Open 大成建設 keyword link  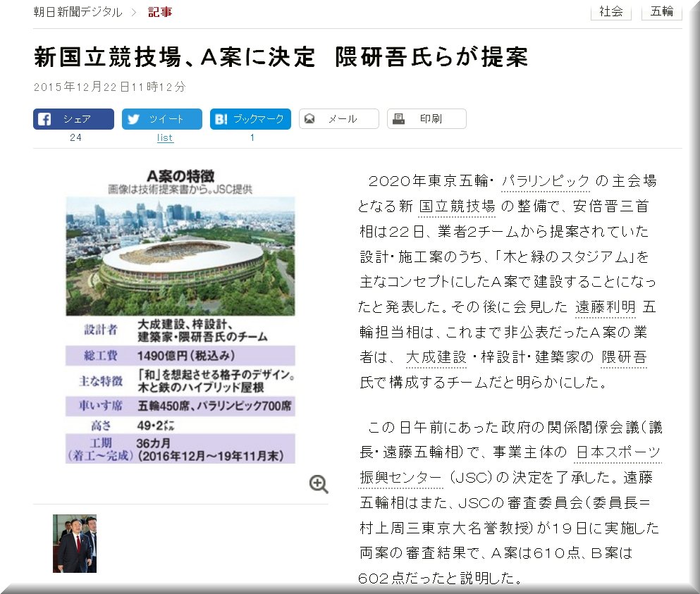[x=436, y=357]
